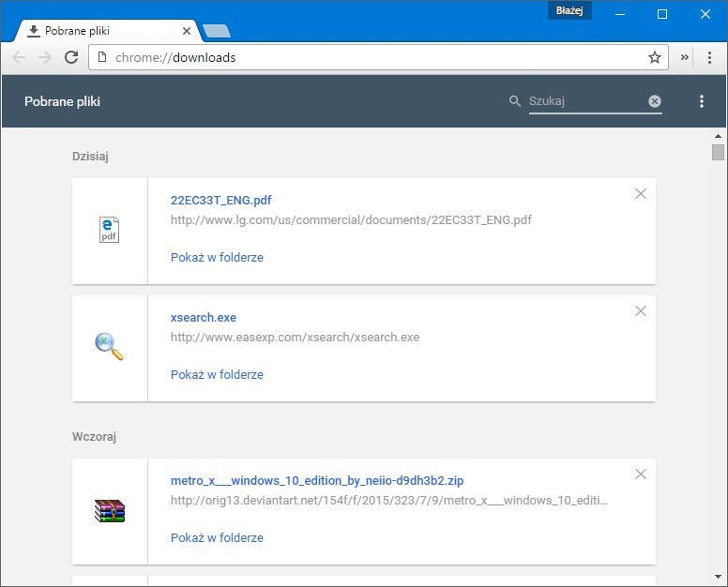The image size is (728, 587).
Task: Remove the metro_x zip from list
Action: pyautogui.click(x=641, y=474)
